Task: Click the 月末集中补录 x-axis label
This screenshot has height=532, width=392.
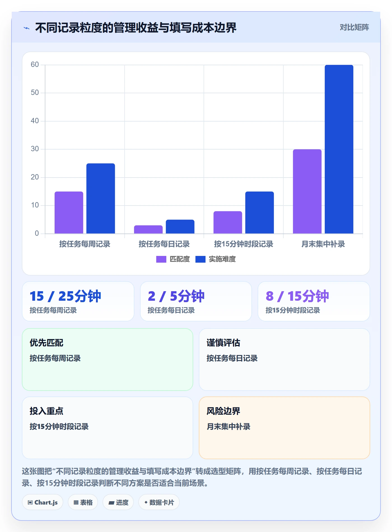Action: click(x=323, y=244)
